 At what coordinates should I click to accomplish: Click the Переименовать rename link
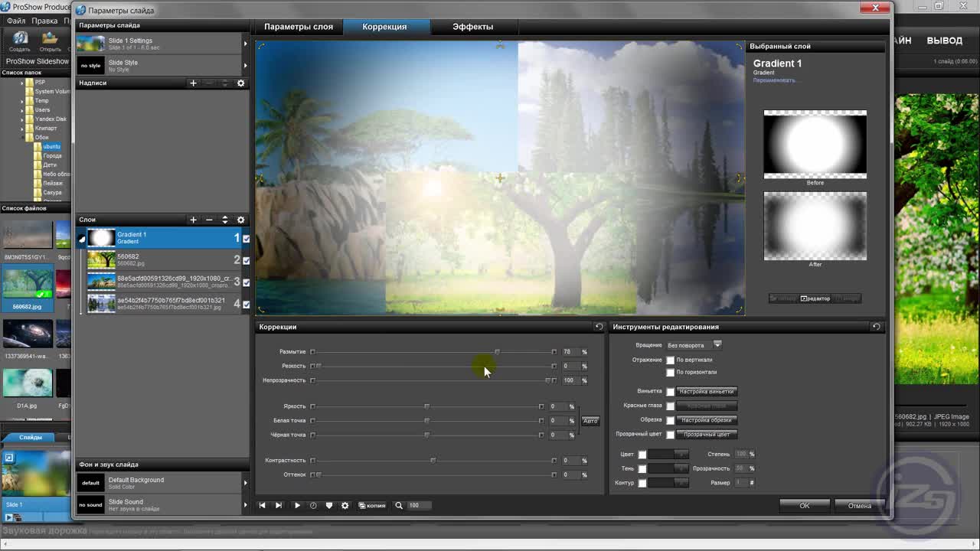point(774,80)
